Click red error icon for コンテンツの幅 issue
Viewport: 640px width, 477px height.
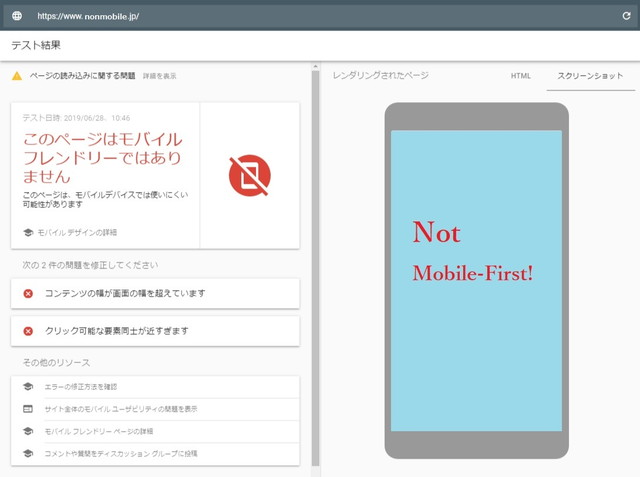[28, 293]
